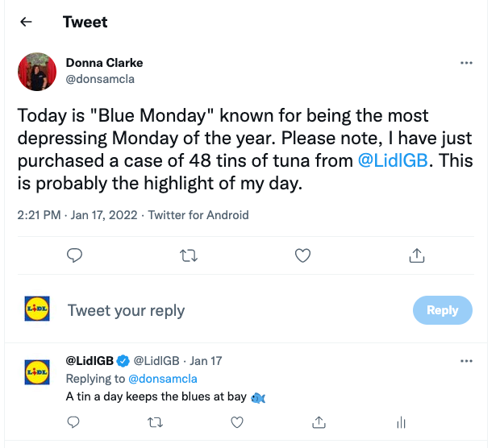The image size is (500, 448).
Task: Share the LidlGB reply
Action: [319, 421]
